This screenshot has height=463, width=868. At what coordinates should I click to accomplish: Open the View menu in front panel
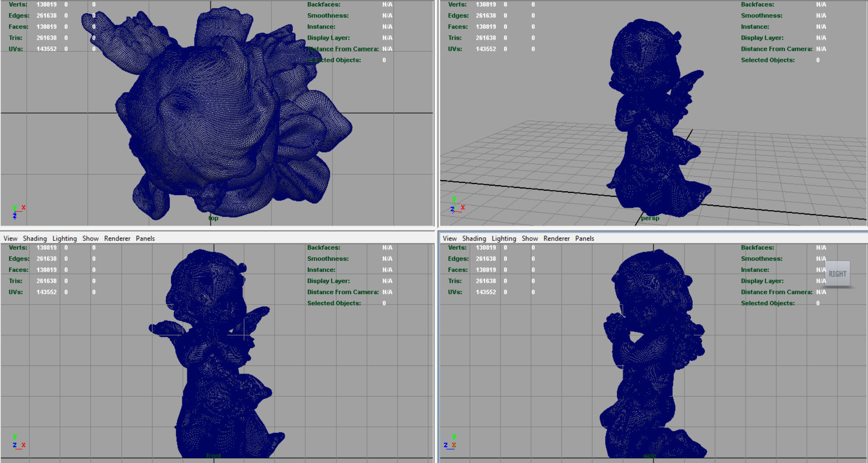tap(10, 238)
